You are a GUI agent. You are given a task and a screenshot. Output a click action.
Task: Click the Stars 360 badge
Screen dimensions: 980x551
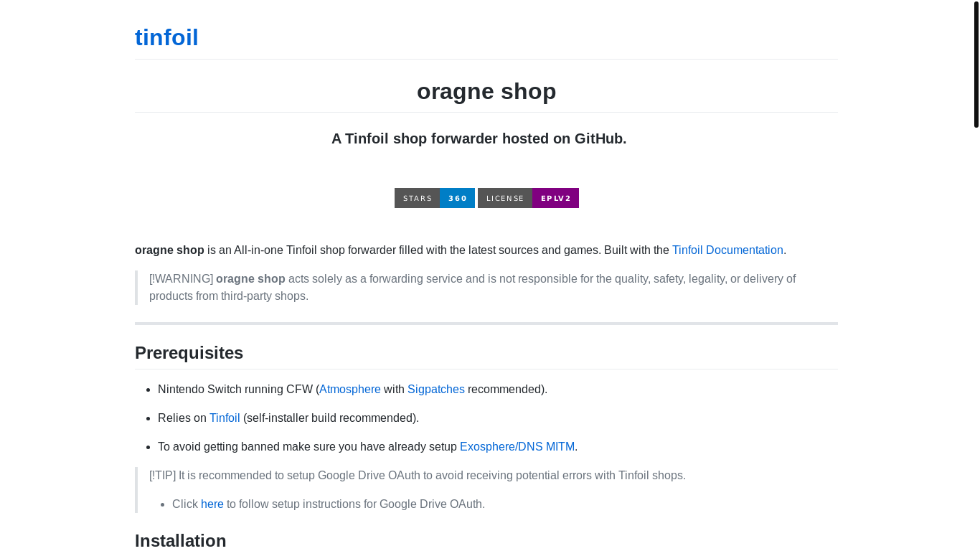(x=435, y=198)
